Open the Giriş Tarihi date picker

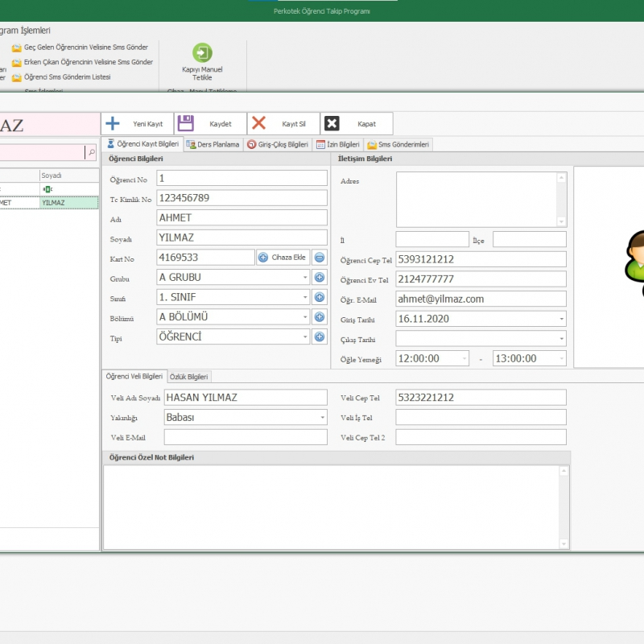click(561, 319)
